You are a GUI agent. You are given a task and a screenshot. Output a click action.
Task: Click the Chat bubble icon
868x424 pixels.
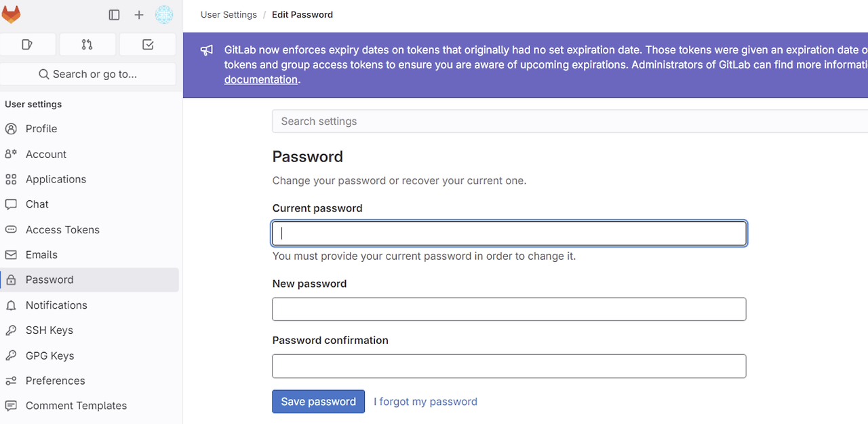(11, 204)
